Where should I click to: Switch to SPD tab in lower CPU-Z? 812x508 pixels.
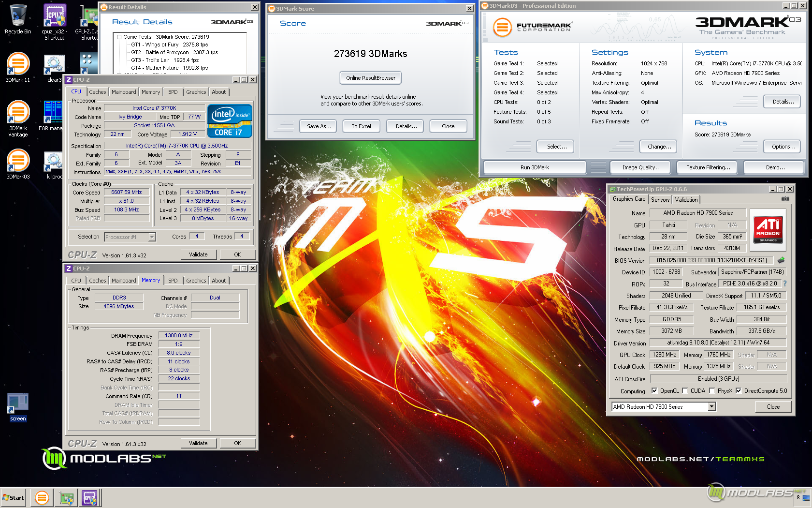click(173, 281)
